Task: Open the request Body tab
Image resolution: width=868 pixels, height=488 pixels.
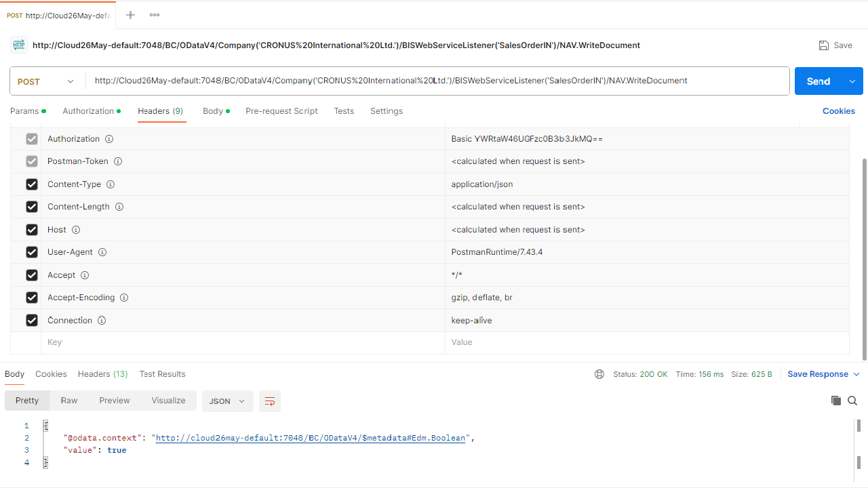Action: pyautogui.click(x=216, y=111)
